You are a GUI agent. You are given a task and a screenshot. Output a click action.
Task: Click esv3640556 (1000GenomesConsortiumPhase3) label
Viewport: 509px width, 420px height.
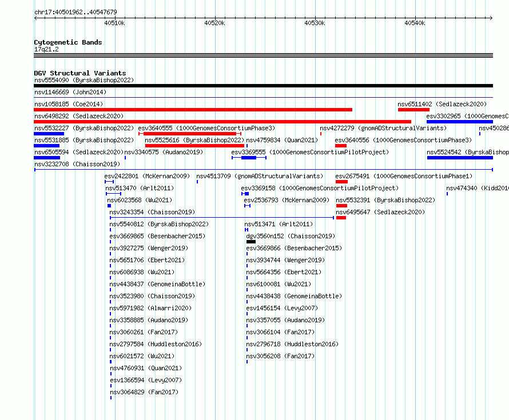pos(403,140)
